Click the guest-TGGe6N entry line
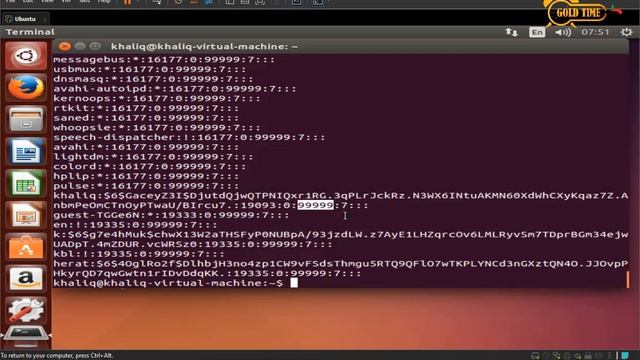 [171, 215]
